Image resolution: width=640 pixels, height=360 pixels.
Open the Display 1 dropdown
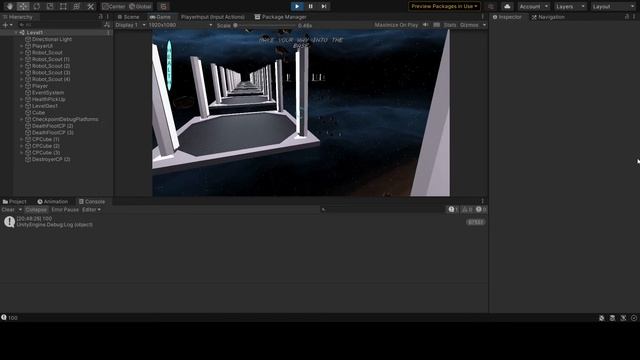click(130, 25)
